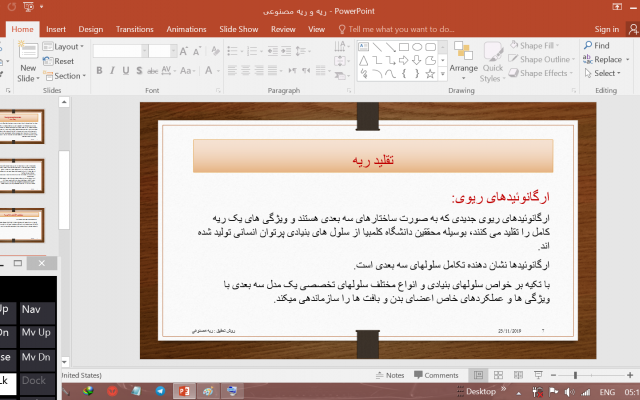
Task: Open the Shape Effects dropdown
Action: [x=540, y=73]
